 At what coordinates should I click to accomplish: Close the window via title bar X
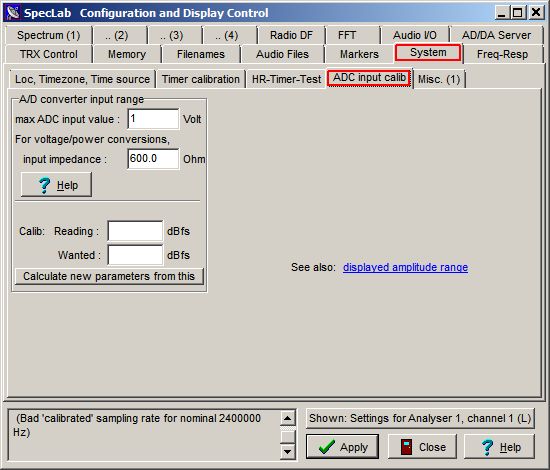[536, 13]
